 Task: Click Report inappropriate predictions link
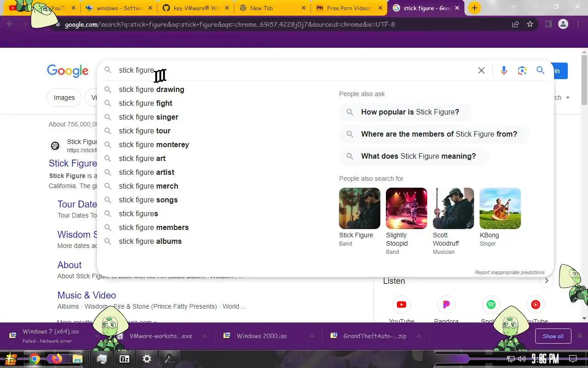(x=509, y=272)
